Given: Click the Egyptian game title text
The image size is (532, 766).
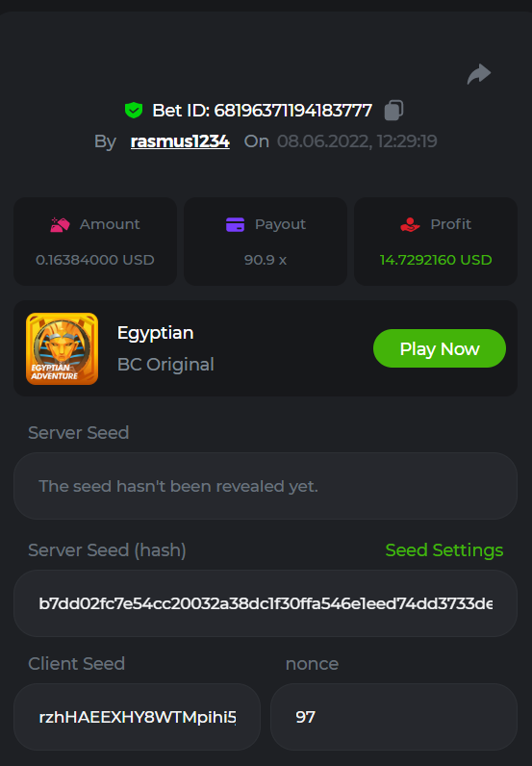Looking at the screenshot, I should click(x=155, y=333).
